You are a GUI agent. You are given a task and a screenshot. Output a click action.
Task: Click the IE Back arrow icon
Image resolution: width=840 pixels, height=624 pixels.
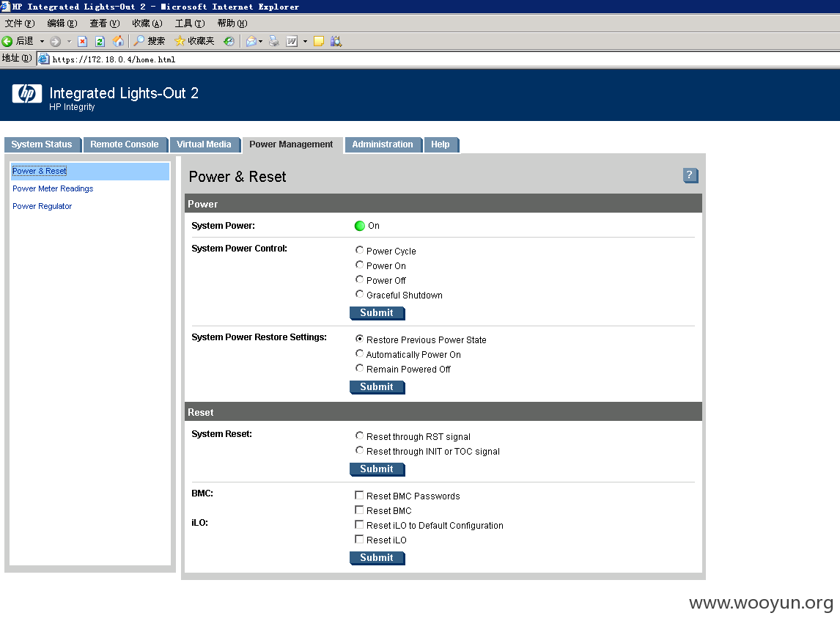7,41
